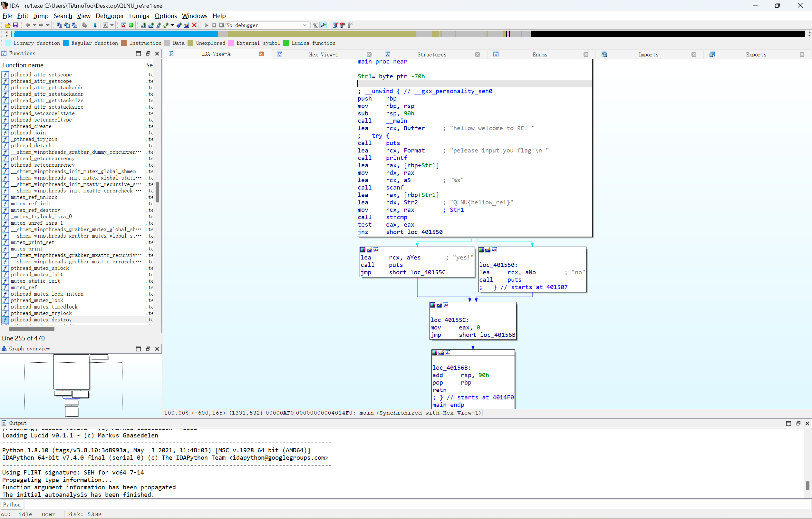Click the add code icon
This screenshot has height=519, width=812.
(144, 25)
